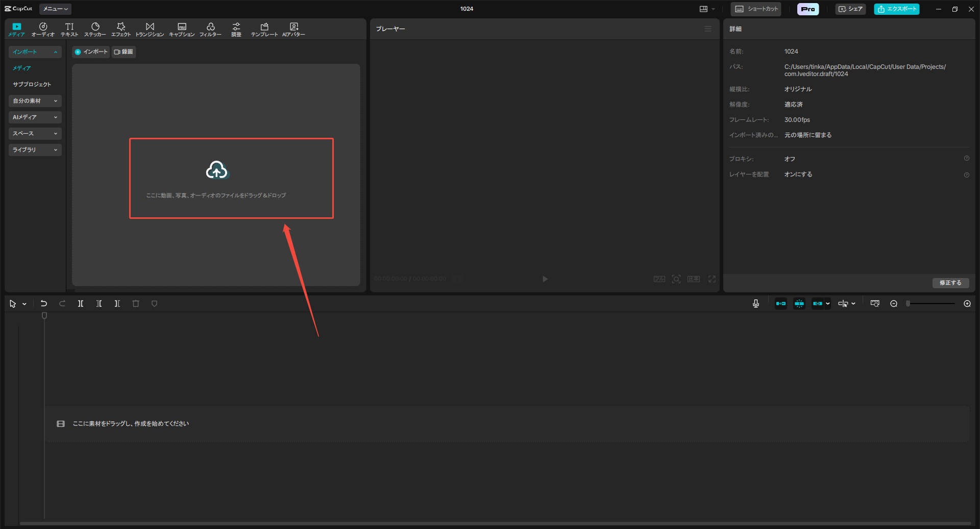Toggle the clip linkage button
Viewport: 980px width, 529px height.
(818, 304)
